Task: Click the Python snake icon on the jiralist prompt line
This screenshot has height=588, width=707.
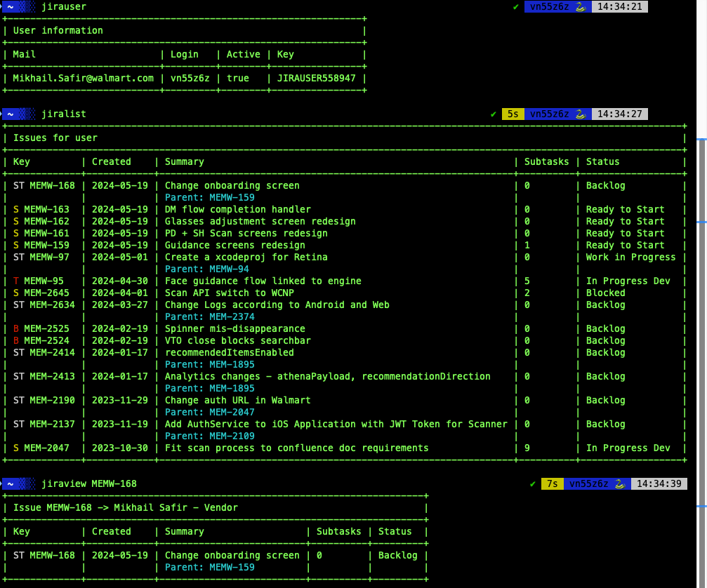Action: coord(580,114)
